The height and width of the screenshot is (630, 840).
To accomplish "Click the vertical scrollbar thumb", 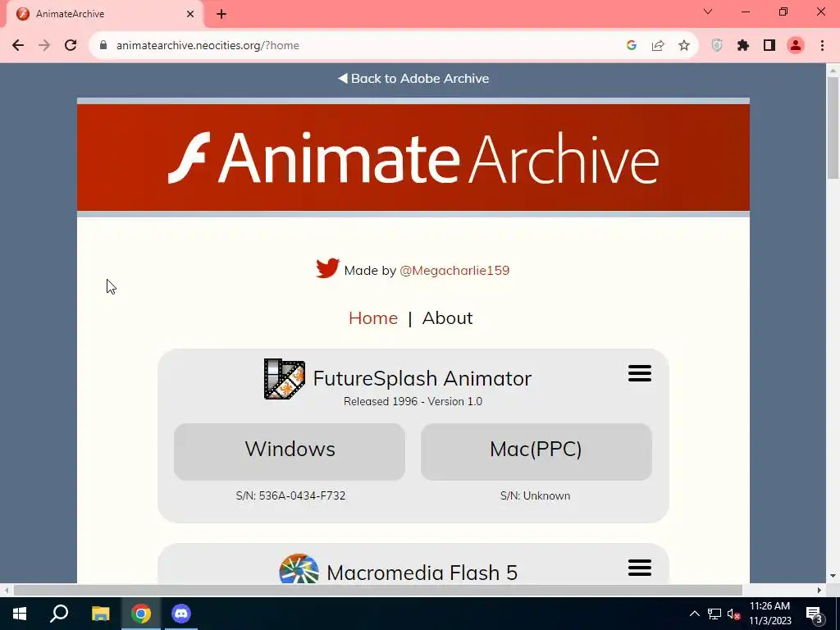I will 833,127.
